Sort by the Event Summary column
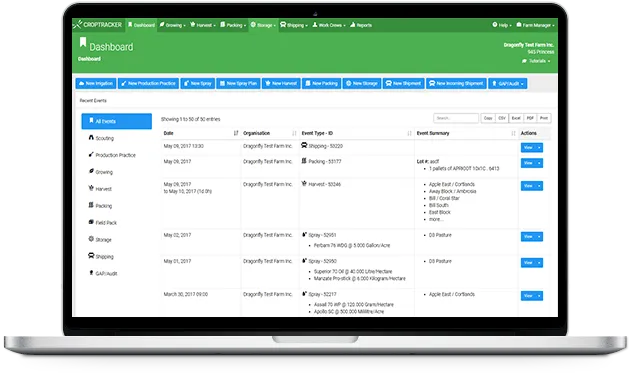This screenshot has width=632, height=378. pyautogui.click(x=466, y=133)
